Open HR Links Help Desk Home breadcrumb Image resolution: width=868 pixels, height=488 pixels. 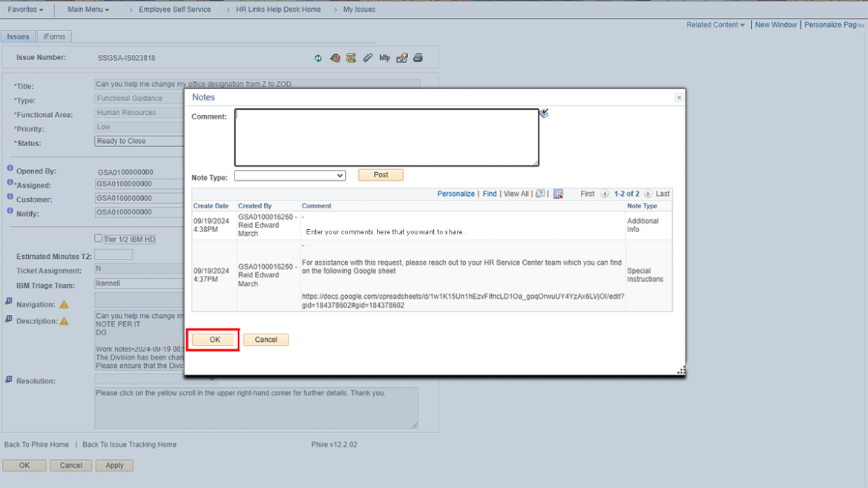coord(278,10)
